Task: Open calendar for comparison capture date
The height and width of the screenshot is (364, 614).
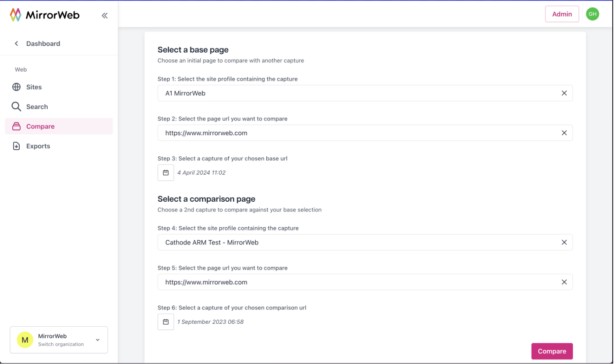Action: pos(166,322)
